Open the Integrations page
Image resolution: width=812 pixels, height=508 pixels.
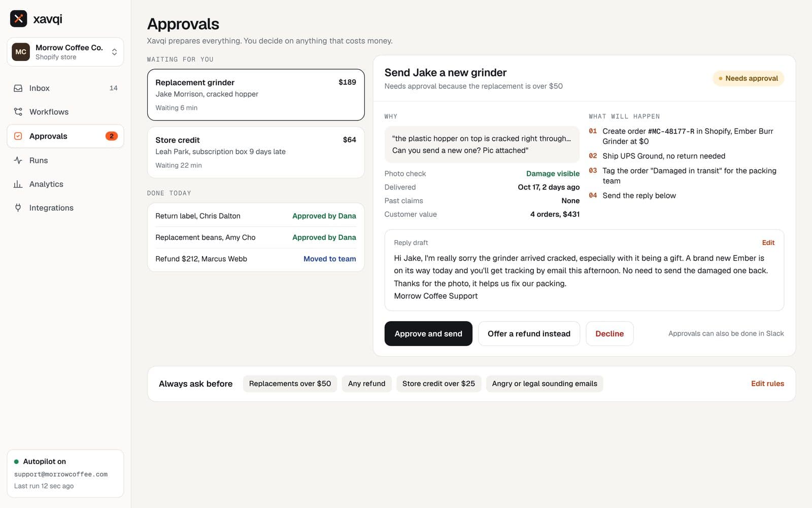point(65,208)
